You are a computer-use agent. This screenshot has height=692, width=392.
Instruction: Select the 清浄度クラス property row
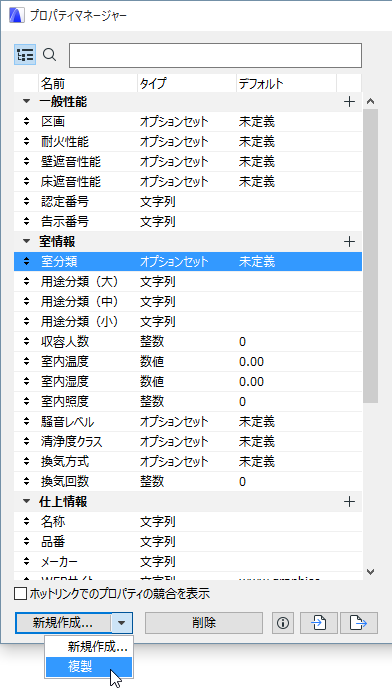coord(188,442)
